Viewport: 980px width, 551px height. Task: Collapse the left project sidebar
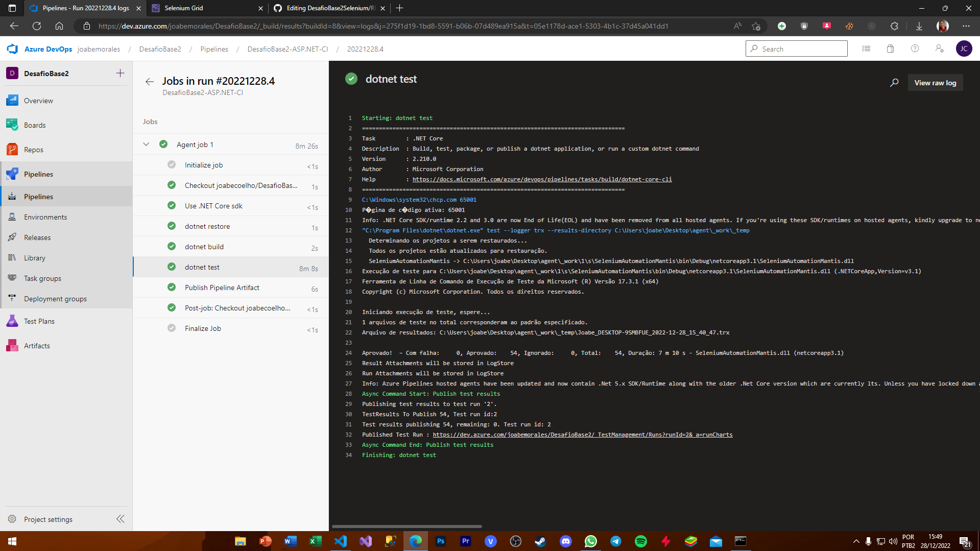pyautogui.click(x=121, y=519)
